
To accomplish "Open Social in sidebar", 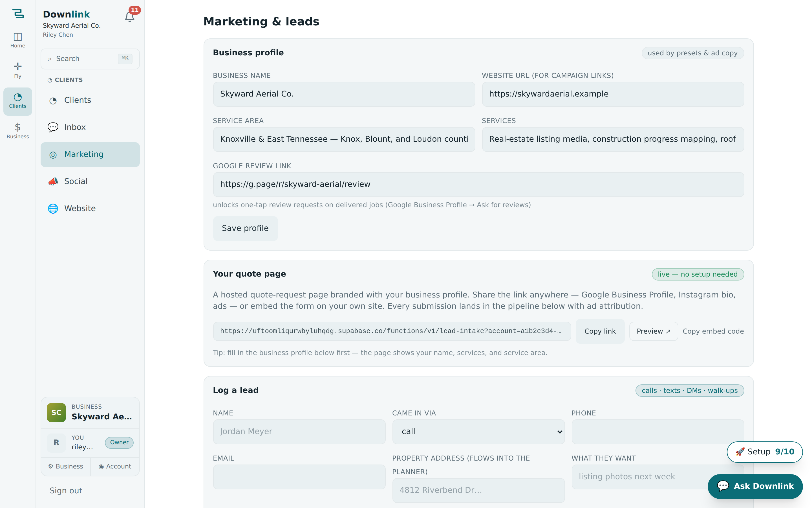I will tap(90, 181).
